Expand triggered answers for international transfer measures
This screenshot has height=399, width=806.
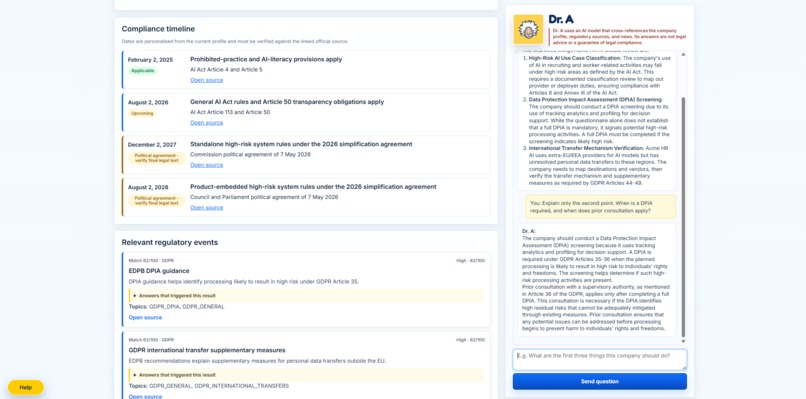(306, 375)
